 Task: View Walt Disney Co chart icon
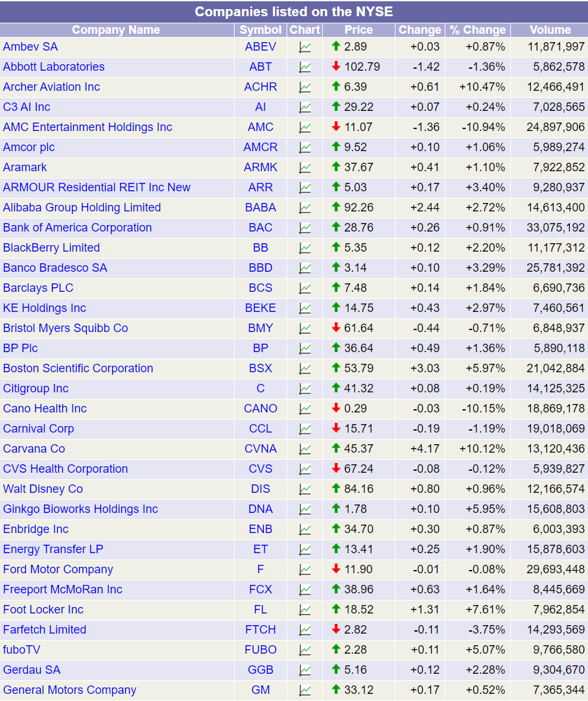tap(305, 490)
